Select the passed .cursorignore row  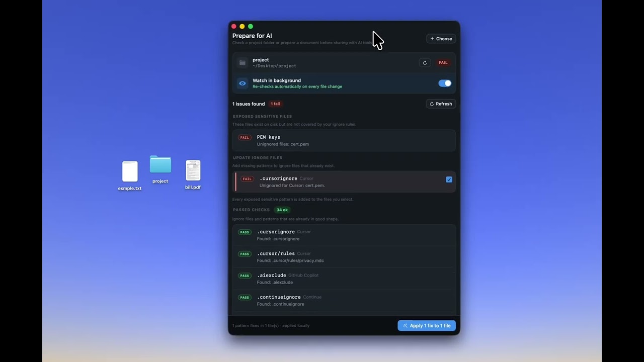(344, 235)
